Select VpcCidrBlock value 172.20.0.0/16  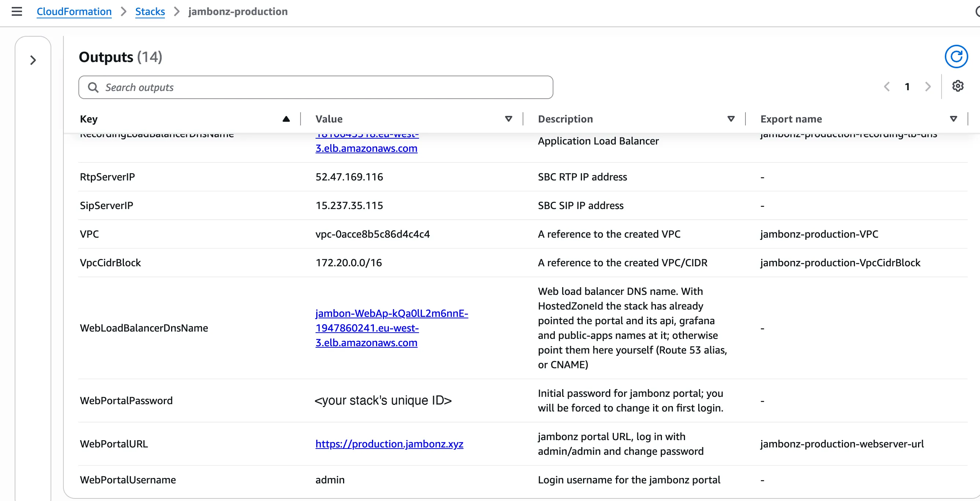pos(349,263)
